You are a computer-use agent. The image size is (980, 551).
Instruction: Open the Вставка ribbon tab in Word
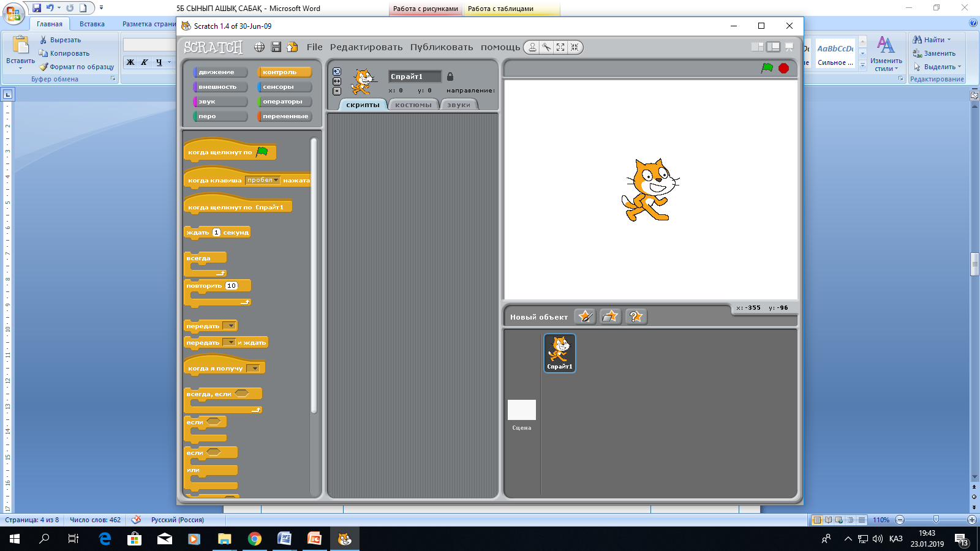(92, 24)
